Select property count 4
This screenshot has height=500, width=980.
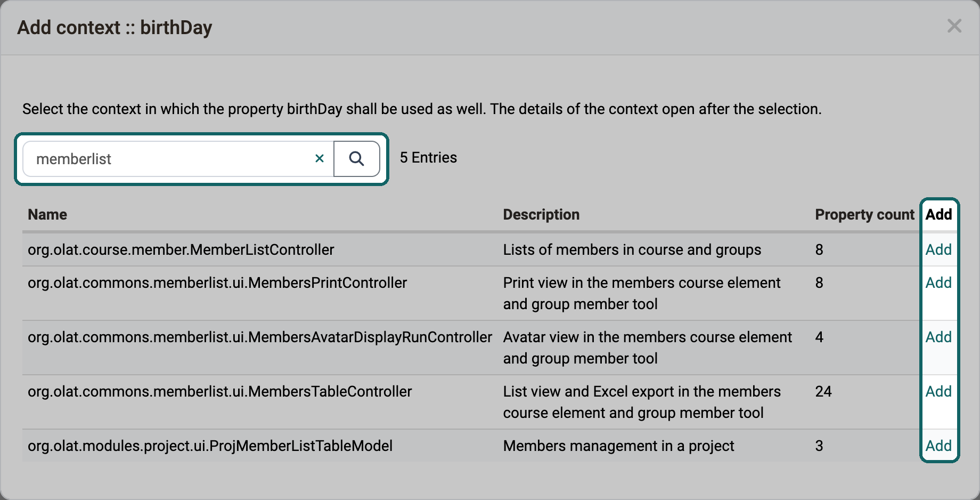(819, 337)
